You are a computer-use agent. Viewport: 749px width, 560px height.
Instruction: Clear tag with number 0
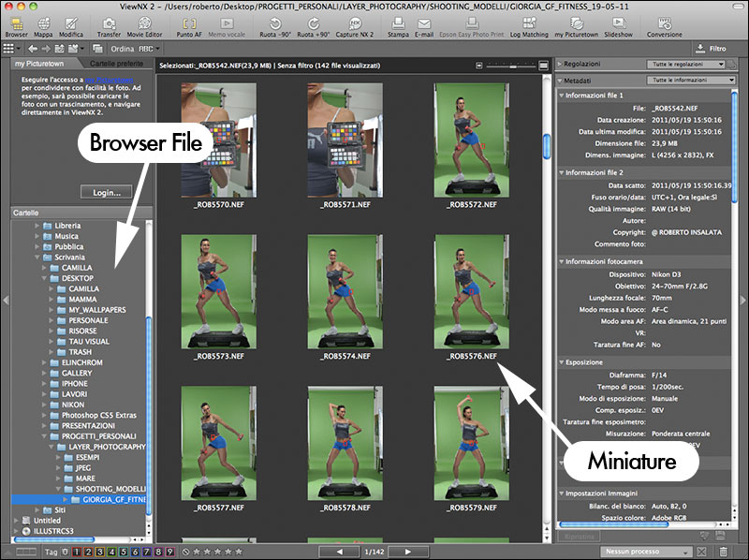tap(65, 552)
